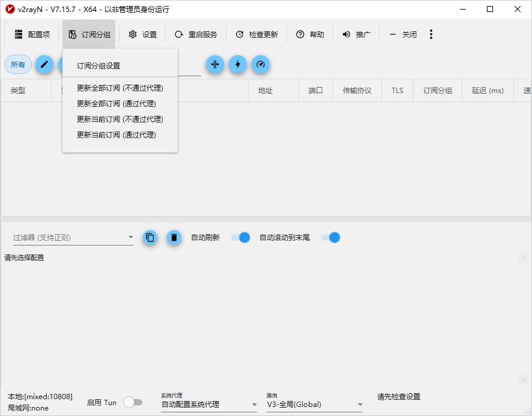Turn off the 自动刷新 toggle
This screenshot has height=416, width=532.
point(240,237)
